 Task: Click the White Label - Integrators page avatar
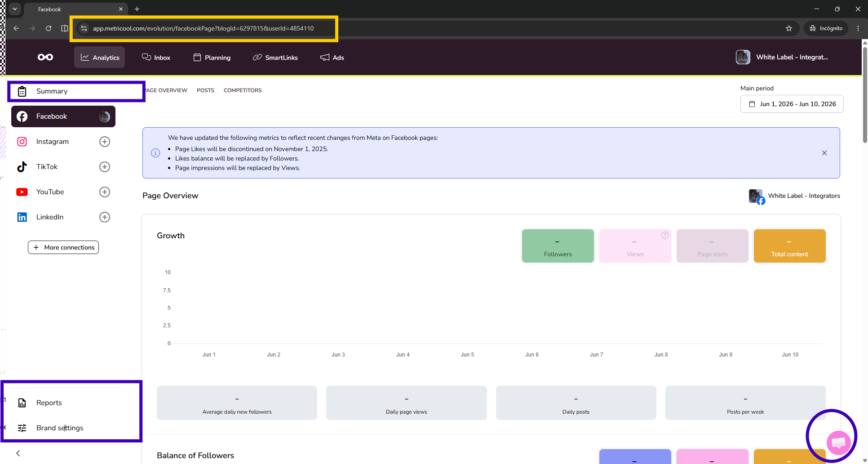(757, 196)
